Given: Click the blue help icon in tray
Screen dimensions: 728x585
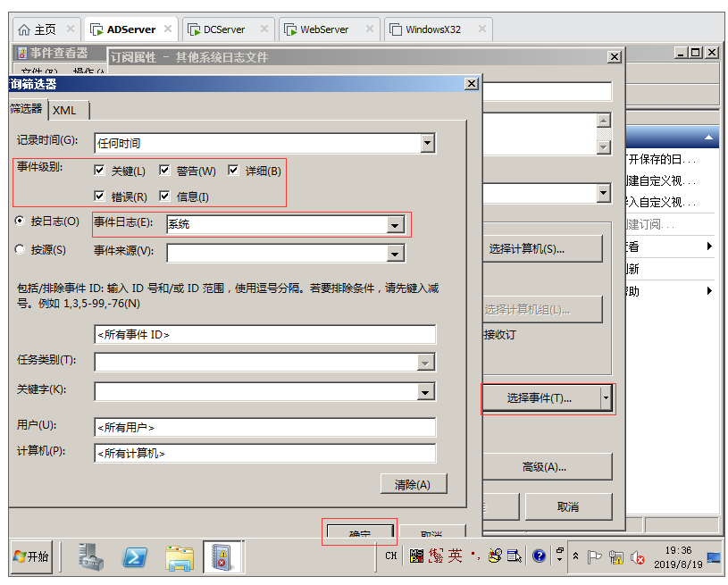Looking at the screenshot, I should tap(540, 556).
